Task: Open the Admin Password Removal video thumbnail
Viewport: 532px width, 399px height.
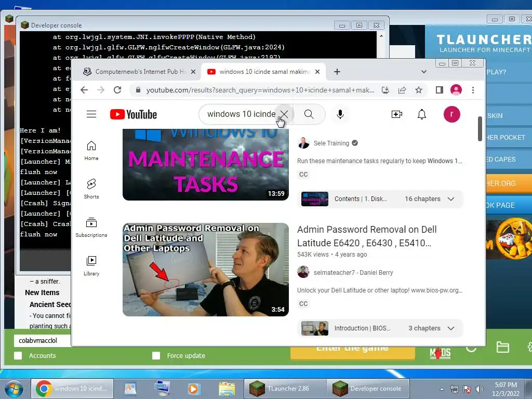Action: coord(206,270)
